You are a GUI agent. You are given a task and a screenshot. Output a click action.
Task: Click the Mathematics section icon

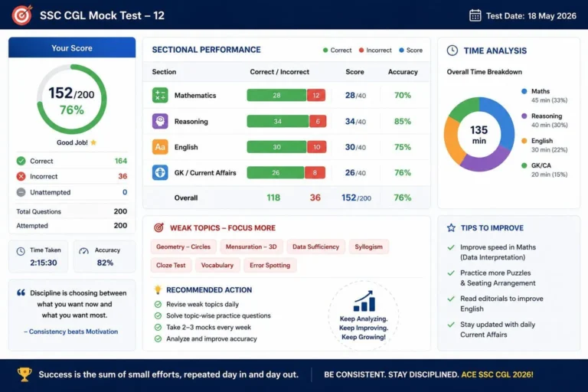click(x=160, y=95)
